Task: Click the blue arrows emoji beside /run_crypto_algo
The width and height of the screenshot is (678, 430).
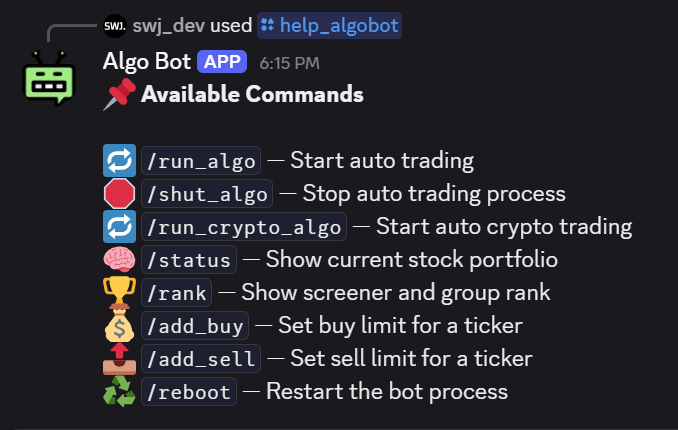Action: (119, 226)
